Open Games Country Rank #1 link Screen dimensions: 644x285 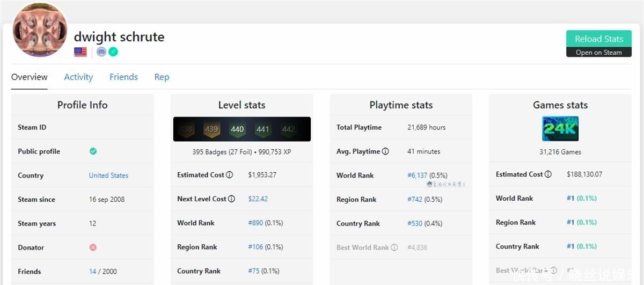point(570,246)
